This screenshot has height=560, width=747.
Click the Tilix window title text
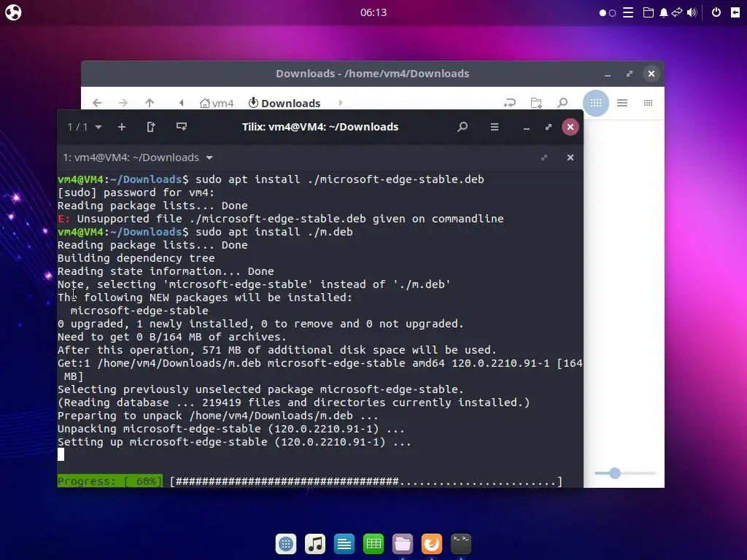320,127
